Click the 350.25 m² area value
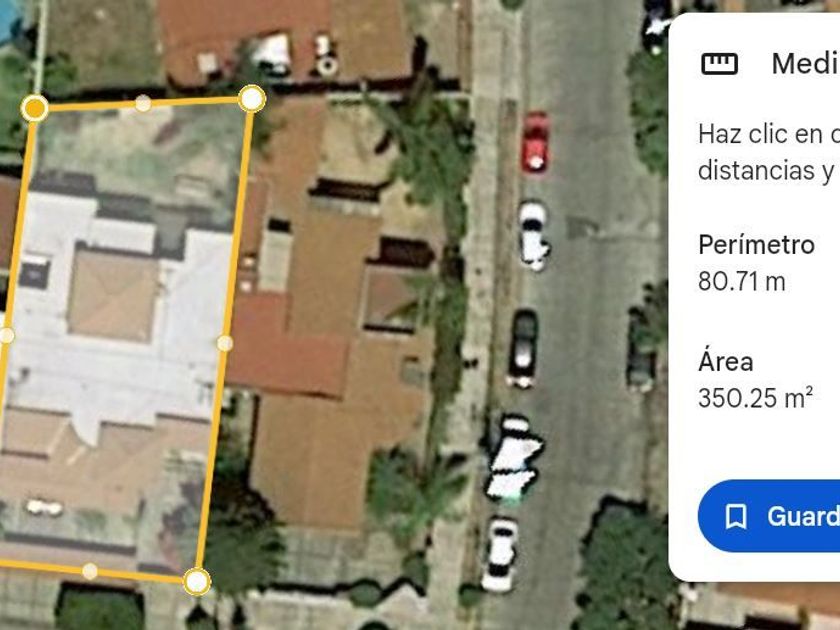This screenshot has width=840, height=630. (755, 398)
